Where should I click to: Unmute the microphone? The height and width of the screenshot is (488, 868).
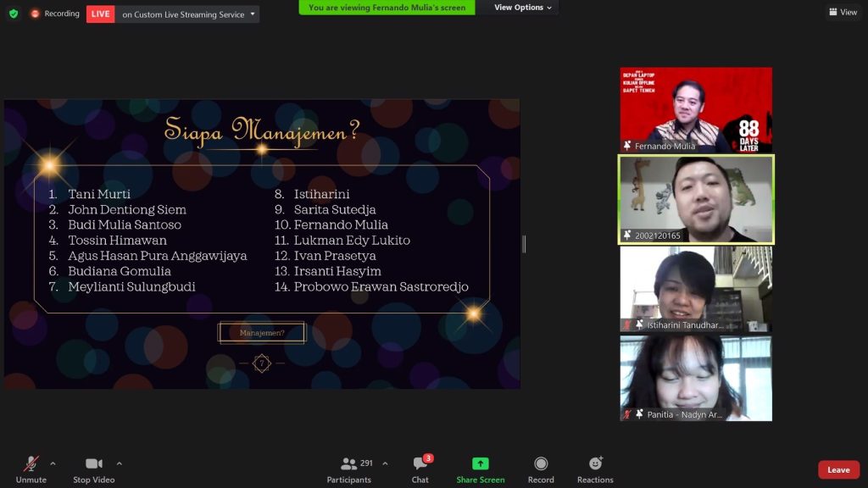click(31, 469)
